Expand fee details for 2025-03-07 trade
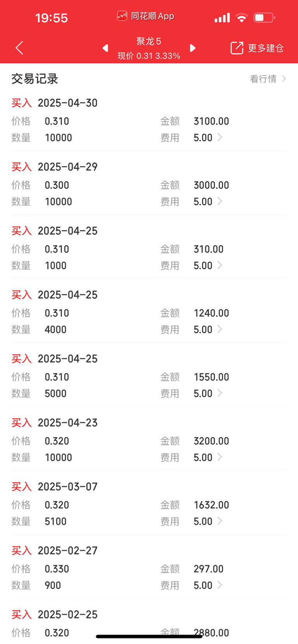The image size is (298, 644). click(x=220, y=521)
